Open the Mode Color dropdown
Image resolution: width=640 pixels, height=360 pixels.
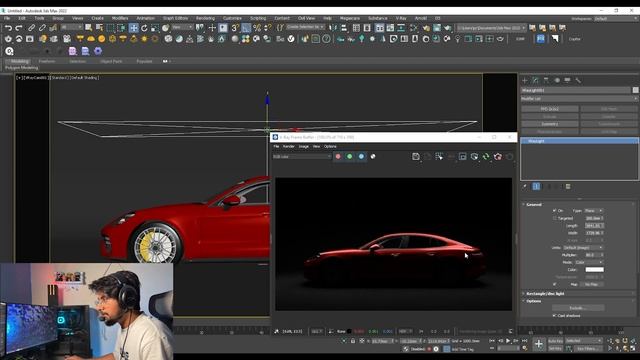[589, 262]
